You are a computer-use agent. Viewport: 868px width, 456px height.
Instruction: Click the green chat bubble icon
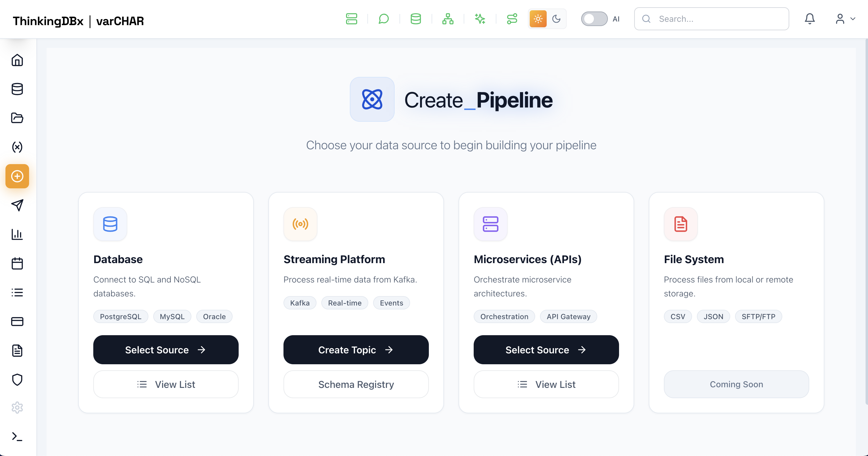tap(383, 19)
